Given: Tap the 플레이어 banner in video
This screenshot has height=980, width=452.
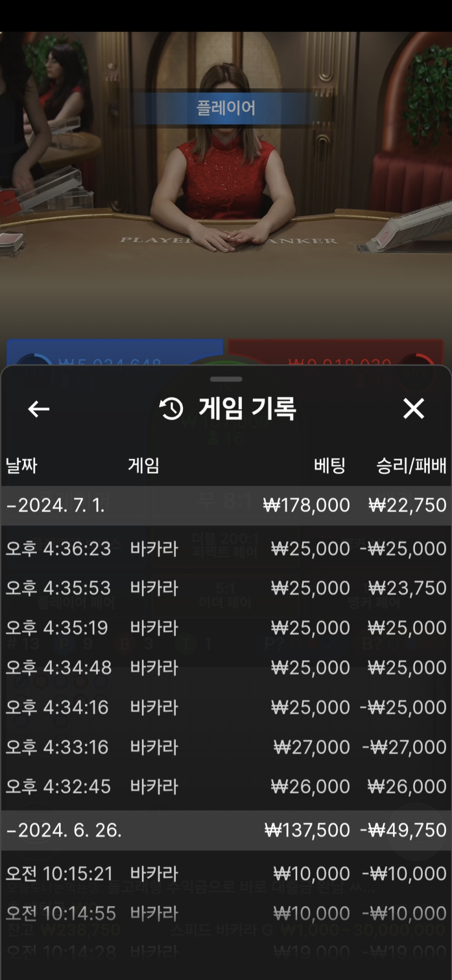Looking at the screenshot, I should pyautogui.click(x=226, y=108).
